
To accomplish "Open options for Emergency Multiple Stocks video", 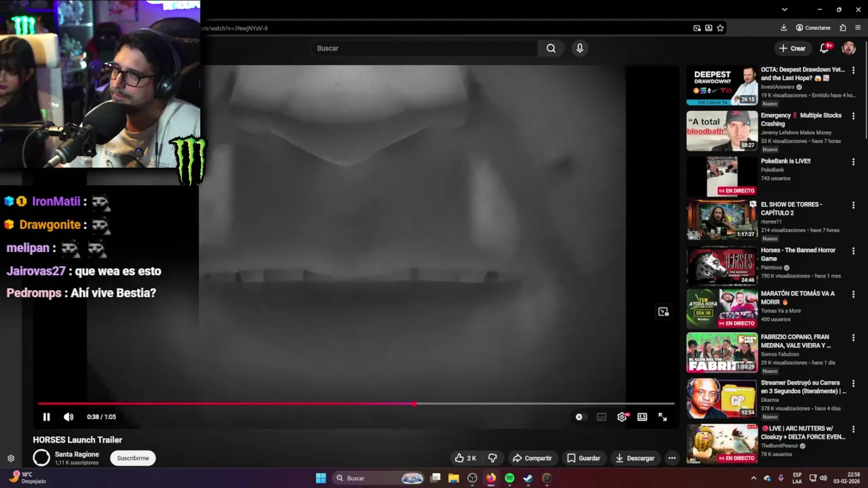I will 854,116.
